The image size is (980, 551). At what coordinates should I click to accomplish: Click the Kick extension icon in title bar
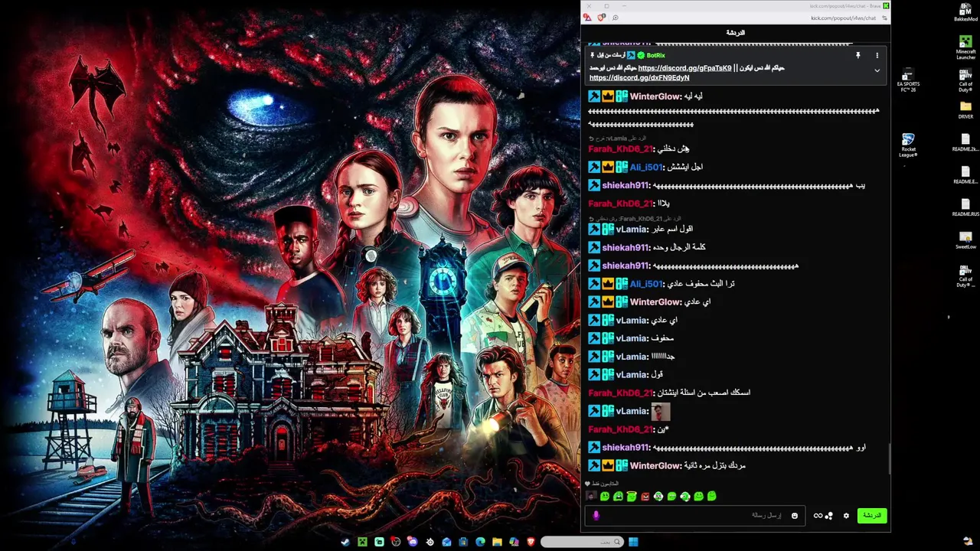(886, 6)
